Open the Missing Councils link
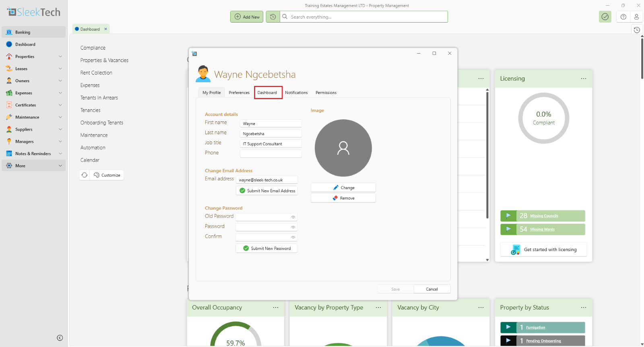Viewport: 644px width, 347px height. tap(544, 216)
